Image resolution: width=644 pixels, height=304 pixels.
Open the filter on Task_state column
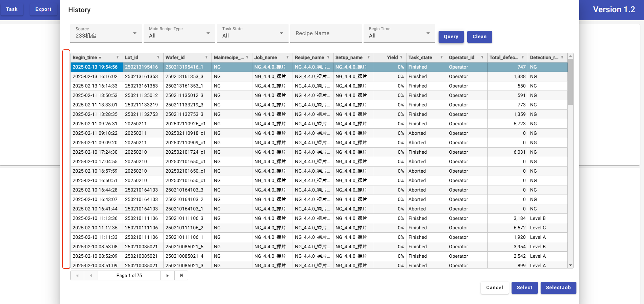pos(442,57)
